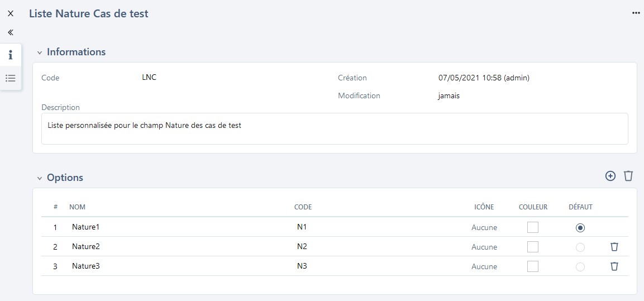Choose an icon for Nature2 (Aucune)
The width and height of the screenshot is (644, 301).
484,247
